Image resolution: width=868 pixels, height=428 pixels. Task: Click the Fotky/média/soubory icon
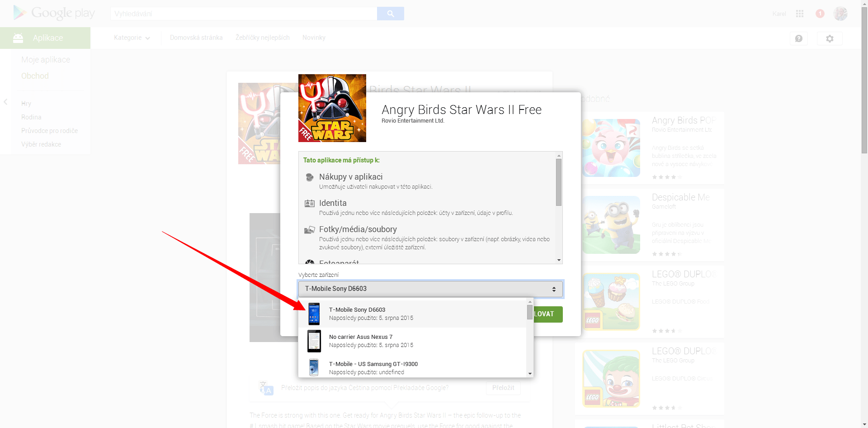coord(310,230)
